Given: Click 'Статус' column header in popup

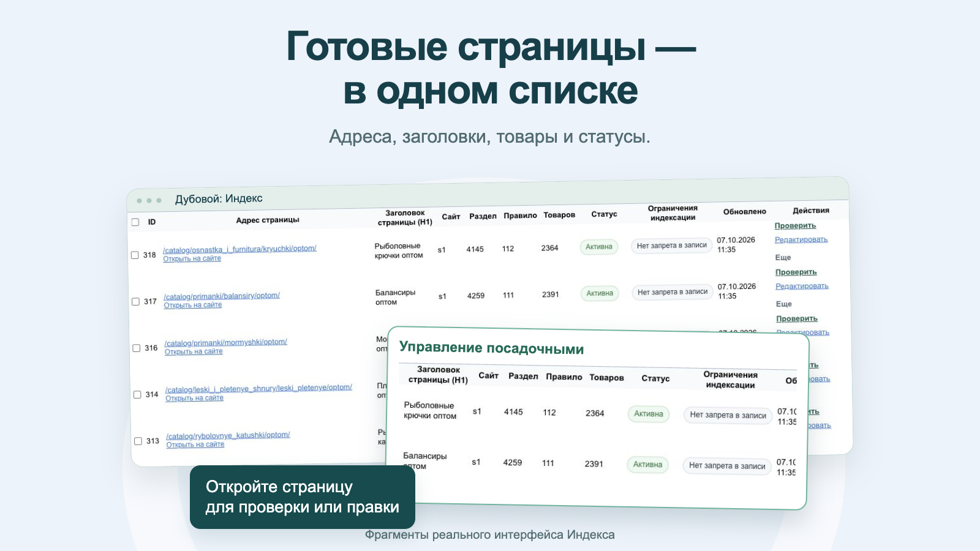Looking at the screenshot, I should coord(655,379).
